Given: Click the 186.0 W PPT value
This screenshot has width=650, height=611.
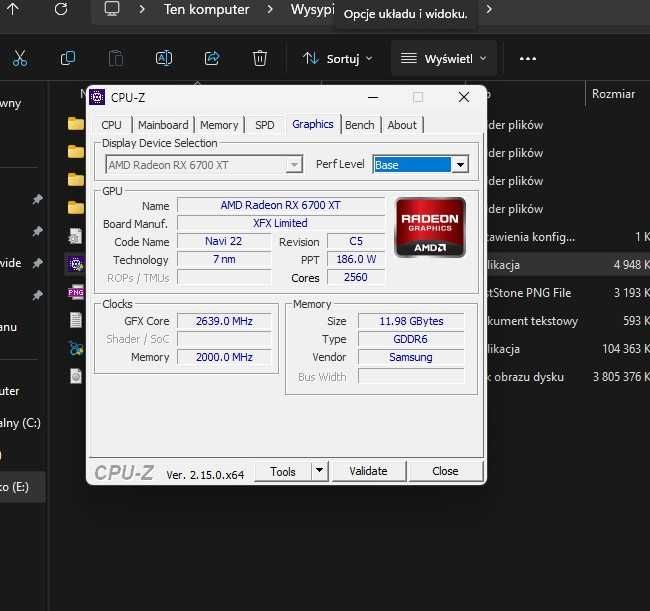Looking at the screenshot, I should [356, 259].
